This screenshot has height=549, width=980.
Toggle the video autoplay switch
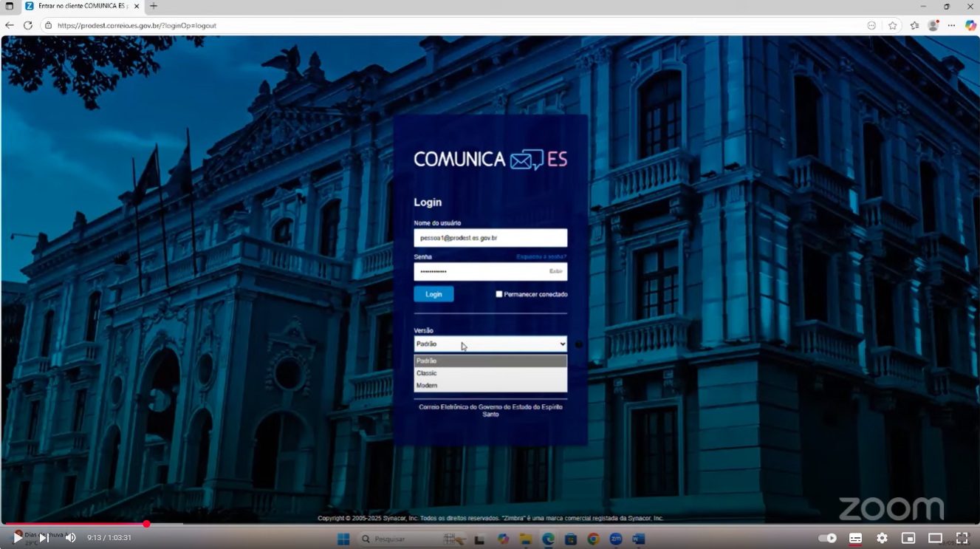tap(826, 538)
